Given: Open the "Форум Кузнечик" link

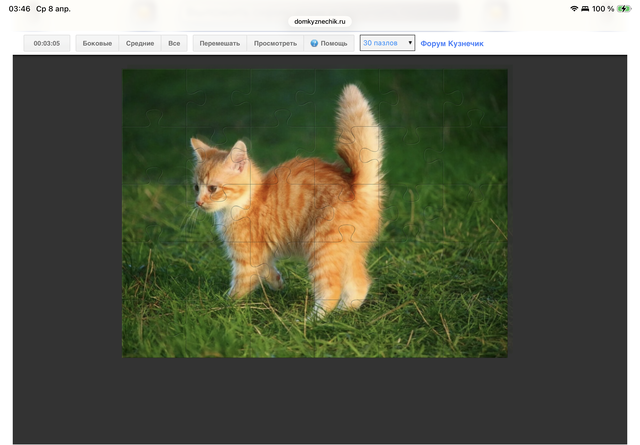Looking at the screenshot, I should pos(451,44).
